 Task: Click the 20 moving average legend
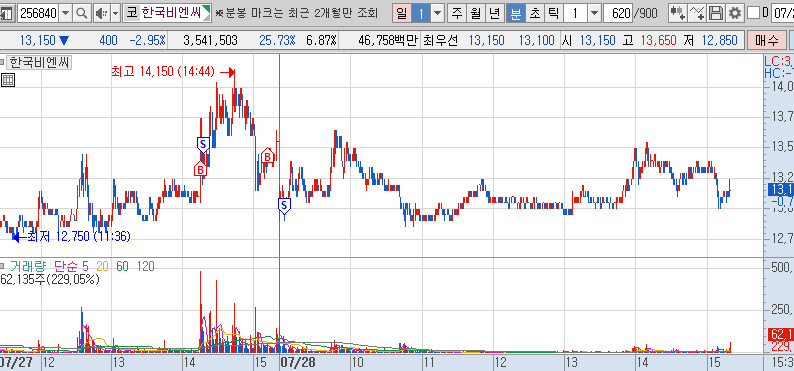pos(102,266)
